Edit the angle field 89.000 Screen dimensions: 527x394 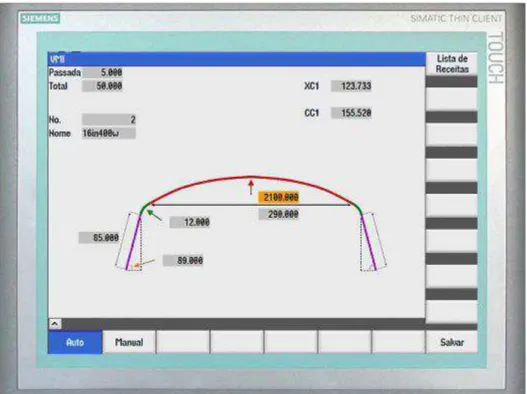click(x=183, y=261)
